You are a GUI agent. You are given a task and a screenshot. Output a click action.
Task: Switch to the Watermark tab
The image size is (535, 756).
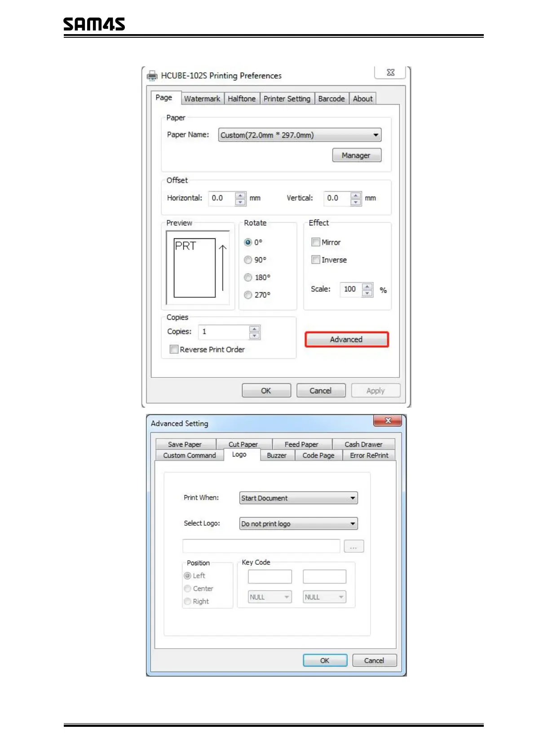[202, 99]
